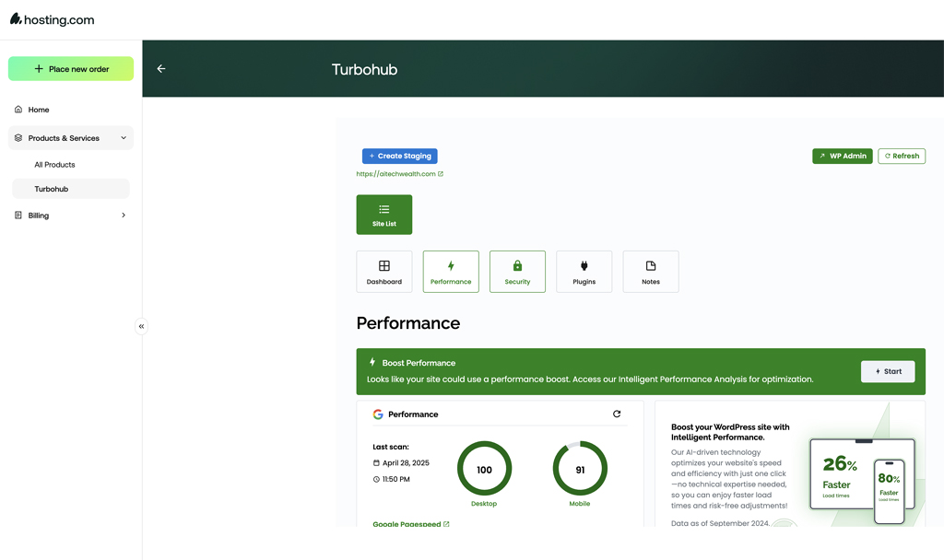This screenshot has width=944, height=560.
Task: Open the external icon next to Google Pagespeed
Action: coord(446,524)
